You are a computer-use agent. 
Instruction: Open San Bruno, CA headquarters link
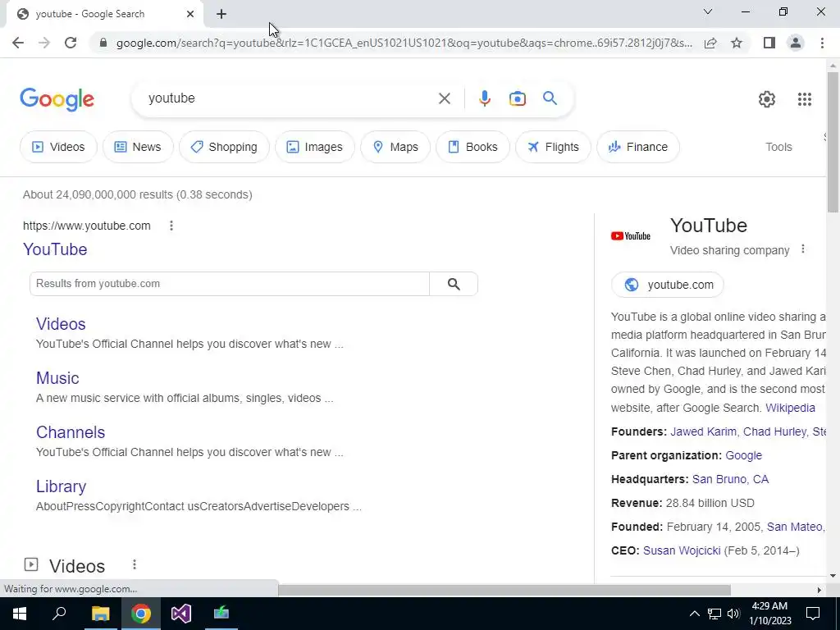coord(730,479)
